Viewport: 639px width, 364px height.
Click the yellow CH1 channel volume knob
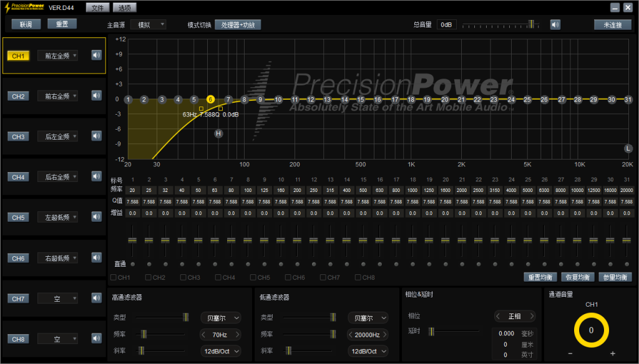click(592, 330)
